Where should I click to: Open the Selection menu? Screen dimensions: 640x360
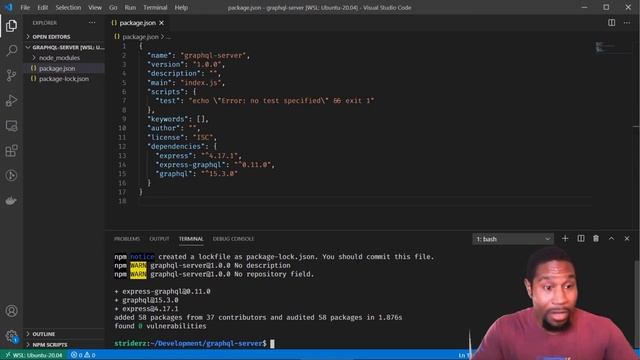click(68, 7)
